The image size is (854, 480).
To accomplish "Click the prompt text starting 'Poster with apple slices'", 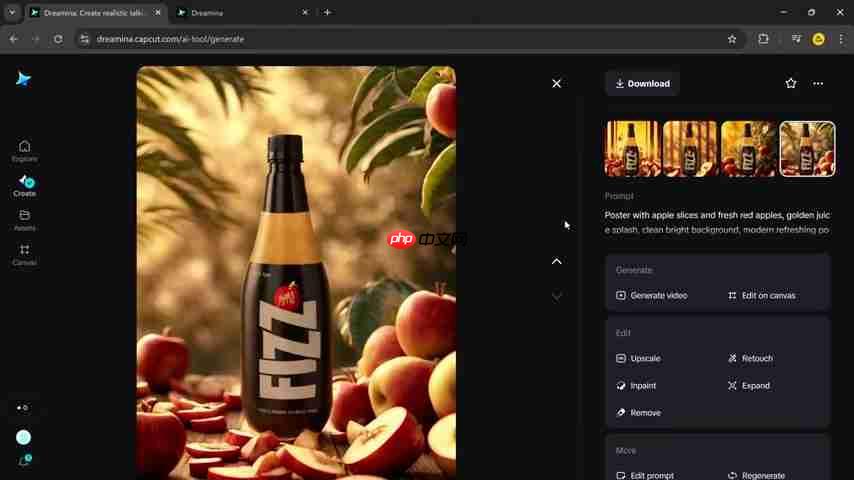I will pyautogui.click(x=717, y=222).
